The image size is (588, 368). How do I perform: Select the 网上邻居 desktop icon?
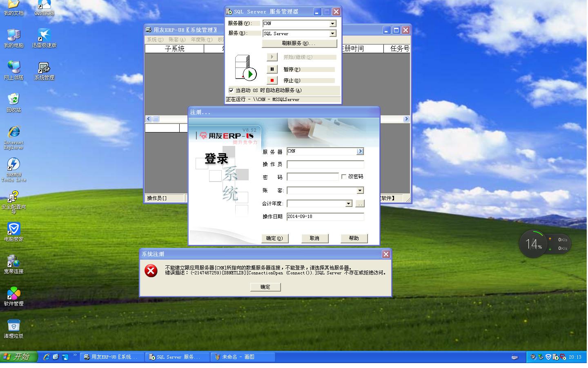coord(13,70)
